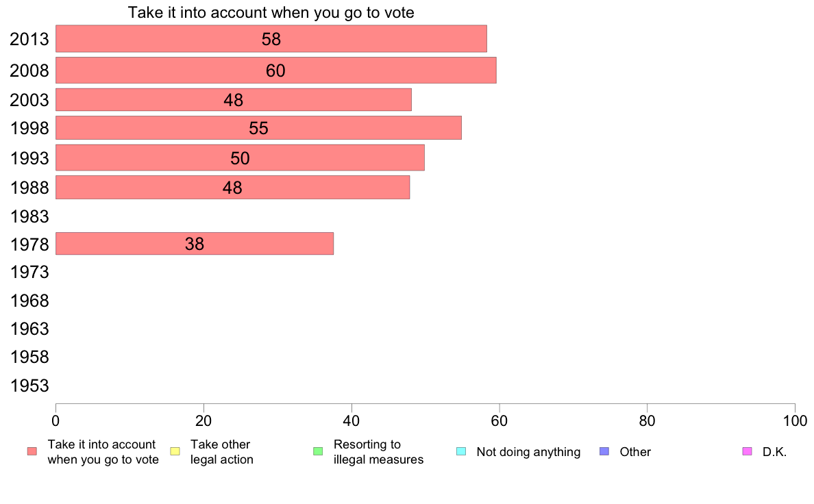The width and height of the screenshot is (814, 504).
Task: Click the 40 tick label on axis
Action: tap(351, 421)
